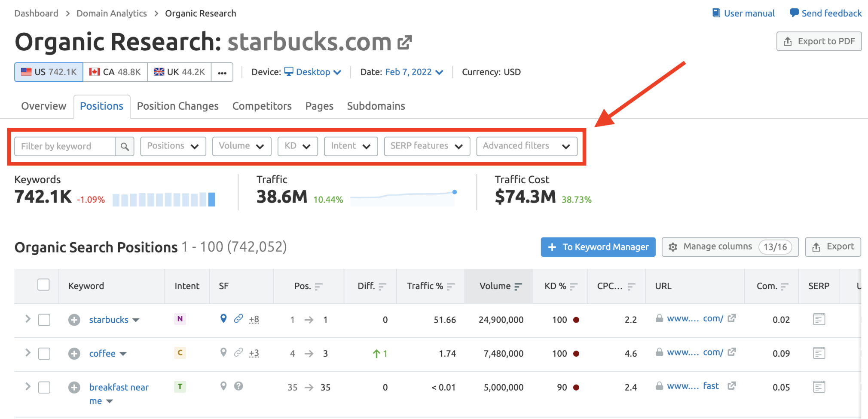Open starbucks.com external link icon
The height and width of the screenshot is (419, 868).
[x=404, y=42]
